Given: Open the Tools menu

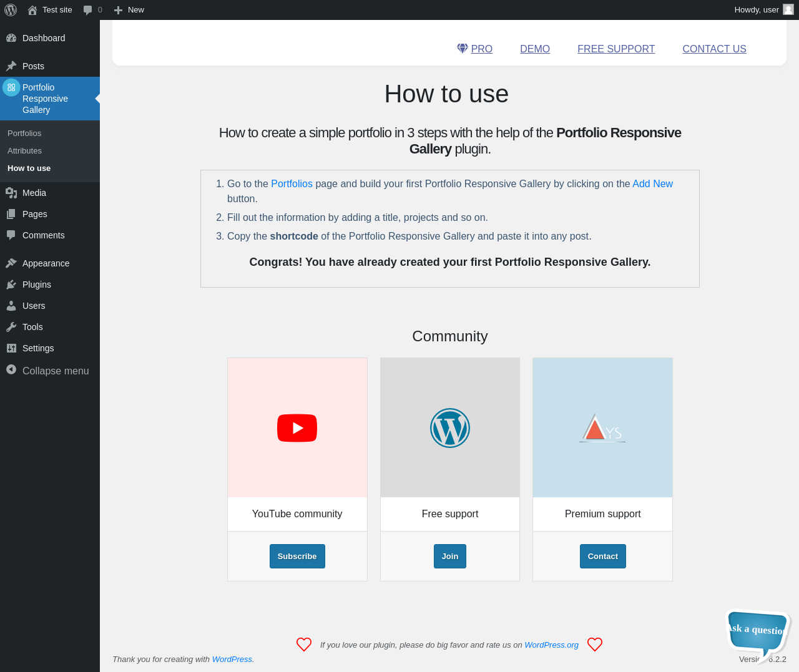Looking at the screenshot, I should click(x=50, y=327).
